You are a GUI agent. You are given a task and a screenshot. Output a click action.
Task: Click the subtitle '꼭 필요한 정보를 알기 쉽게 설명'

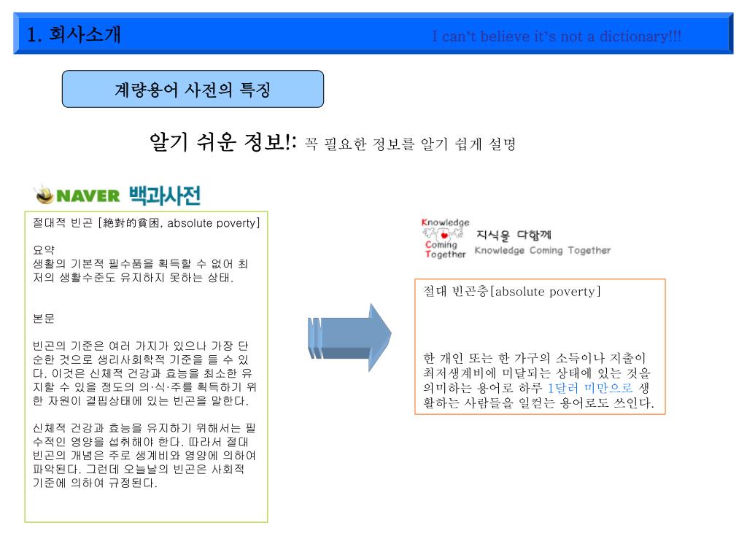tap(410, 144)
